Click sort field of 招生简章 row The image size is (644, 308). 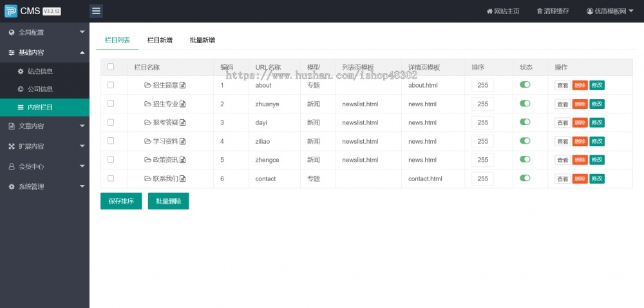[x=482, y=86]
